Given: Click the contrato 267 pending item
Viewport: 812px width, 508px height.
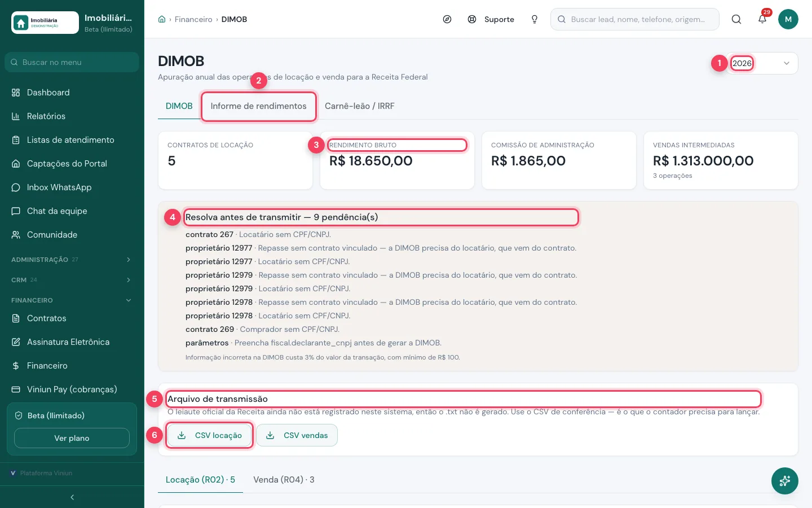Looking at the screenshot, I should point(258,234).
